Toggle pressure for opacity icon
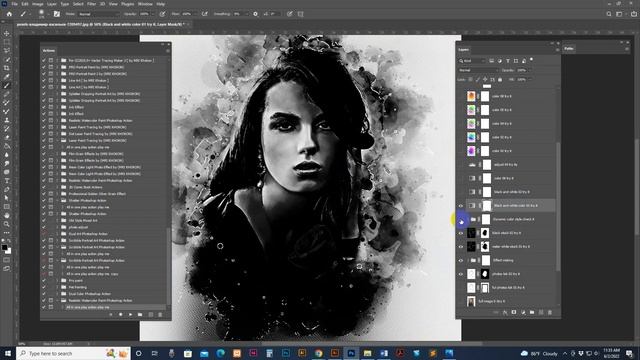 coord(162,14)
